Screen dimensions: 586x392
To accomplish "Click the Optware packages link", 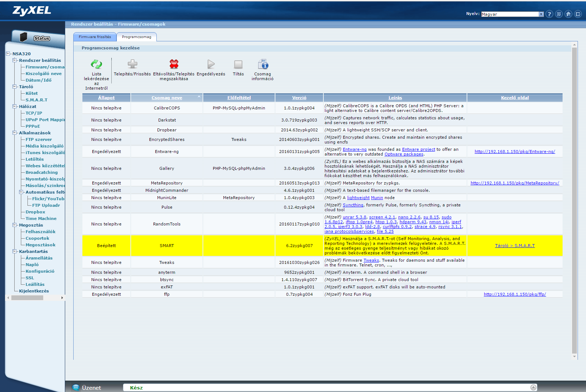I will click(x=404, y=154).
